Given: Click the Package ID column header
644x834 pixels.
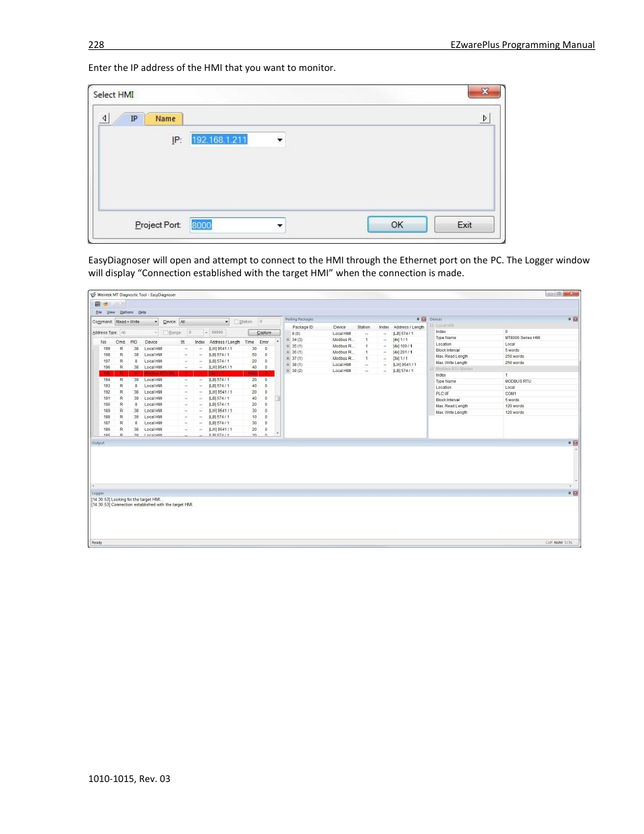Looking at the screenshot, I should pyautogui.click(x=303, y=327).
